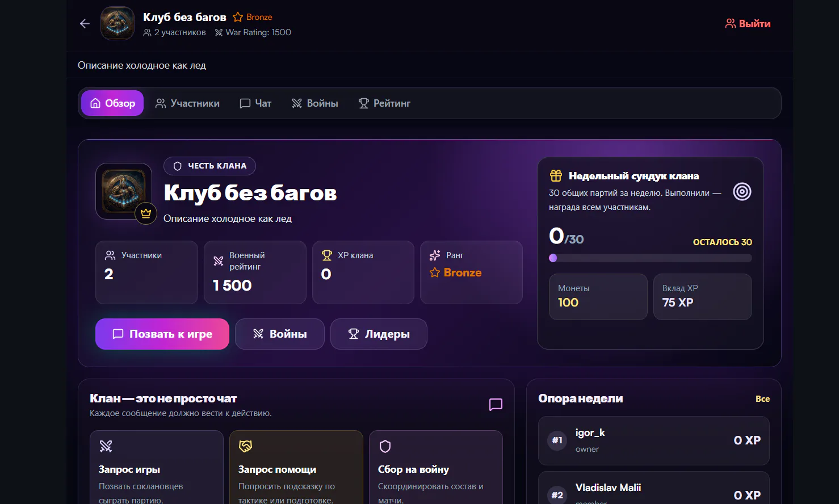Click the Bronze star icon in the header

[x=238, y=17]
